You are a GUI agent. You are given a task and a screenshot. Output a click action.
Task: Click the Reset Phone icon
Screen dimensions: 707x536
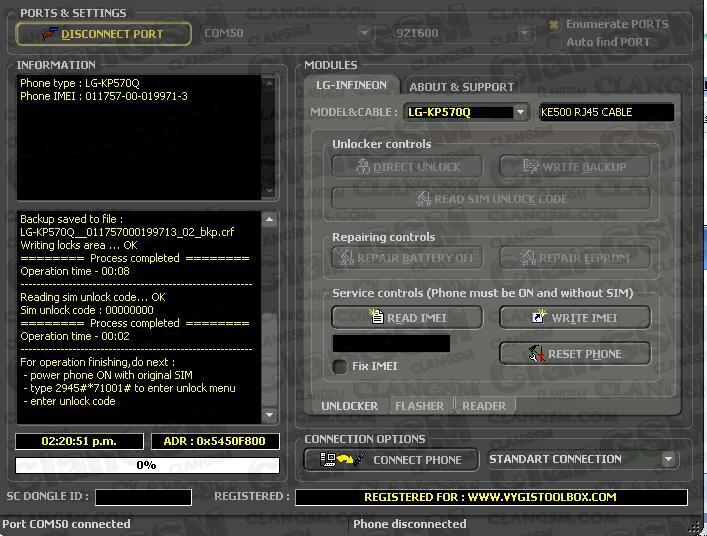[537, 353]
